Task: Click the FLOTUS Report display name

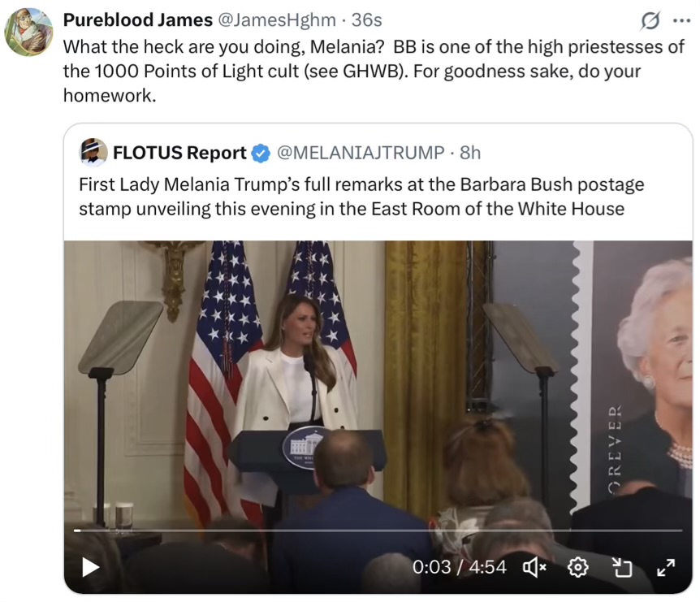Action: [x=179, y=153]
